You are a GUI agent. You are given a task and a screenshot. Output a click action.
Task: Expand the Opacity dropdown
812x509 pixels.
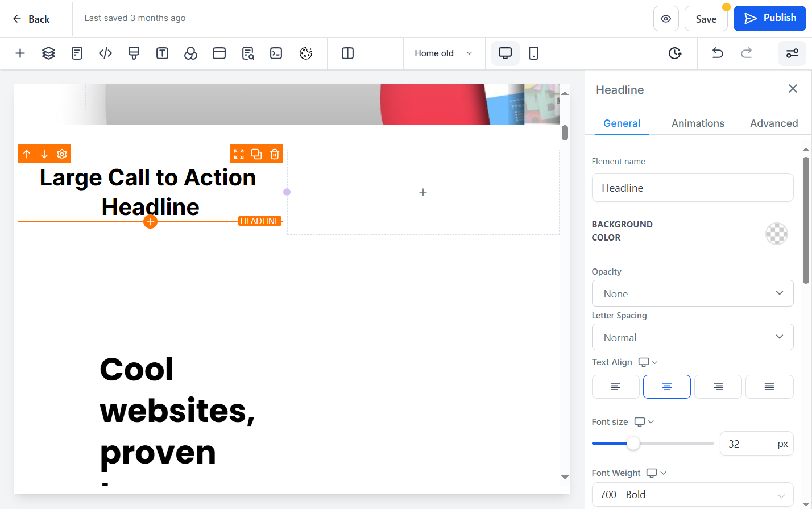coord(693,293)
